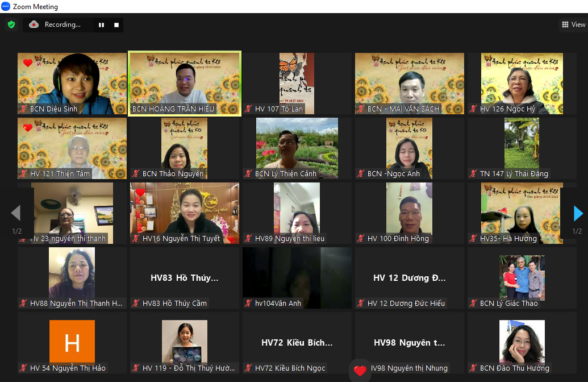Go to next page of participants
This screenshot has width=588, height=382.
[x=578, y=213]
